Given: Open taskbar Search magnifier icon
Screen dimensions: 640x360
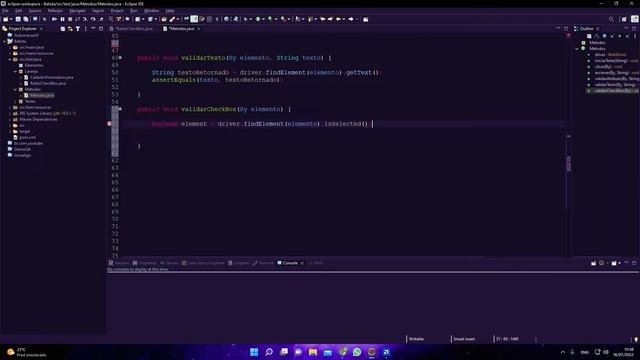Looking at the screenshot, I should [269, 352].
